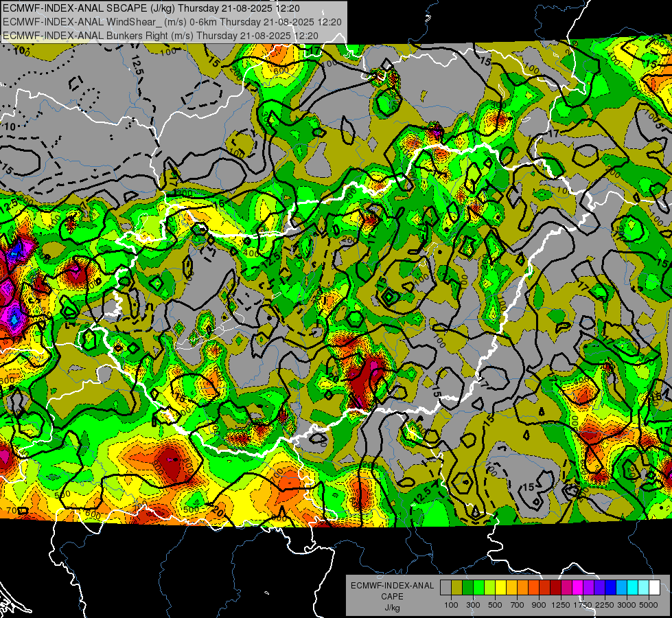Select the bright green legend swatch after 300

(x=478, y=588)
